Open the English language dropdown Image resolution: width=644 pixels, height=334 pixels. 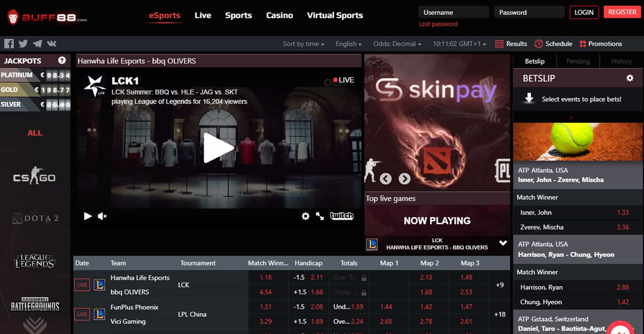349,44
